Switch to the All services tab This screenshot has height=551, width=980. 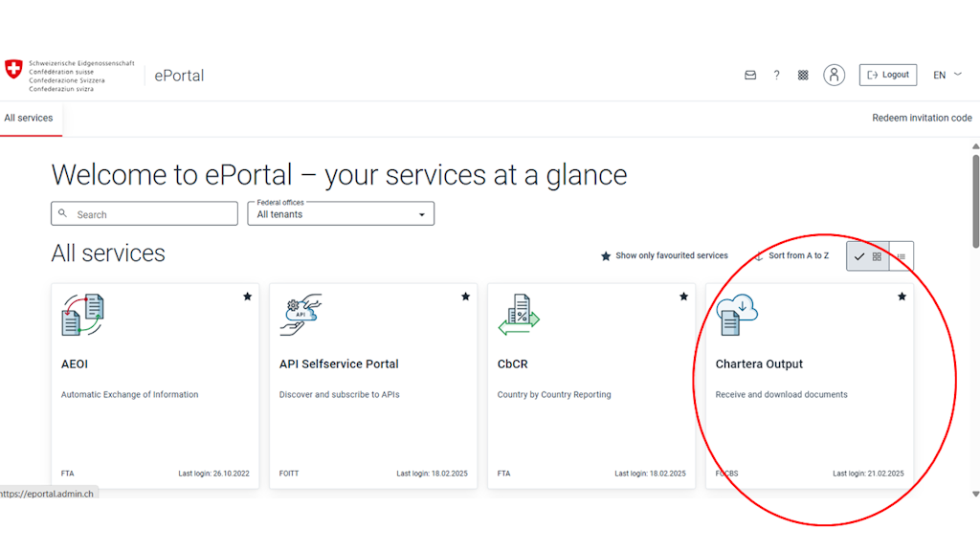coord(30,117)
